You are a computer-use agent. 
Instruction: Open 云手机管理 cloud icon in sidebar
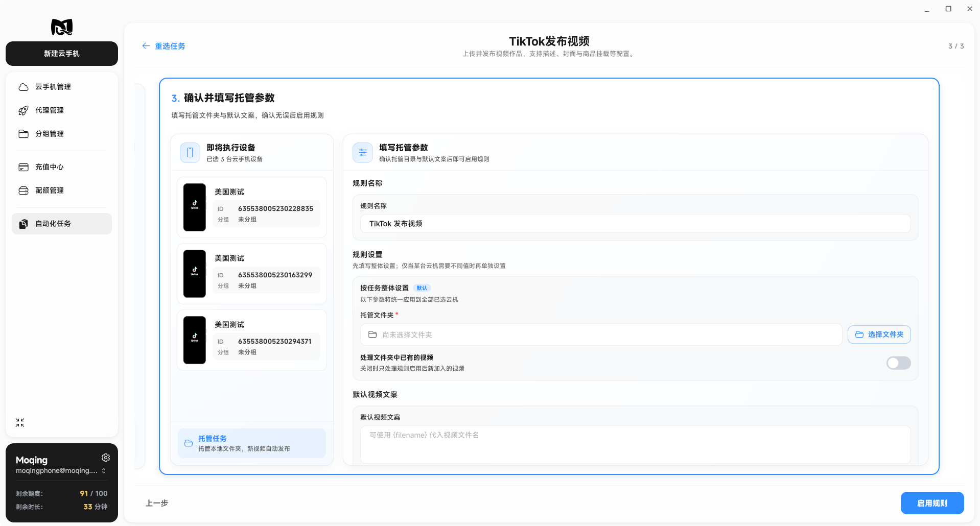point(24,87)
